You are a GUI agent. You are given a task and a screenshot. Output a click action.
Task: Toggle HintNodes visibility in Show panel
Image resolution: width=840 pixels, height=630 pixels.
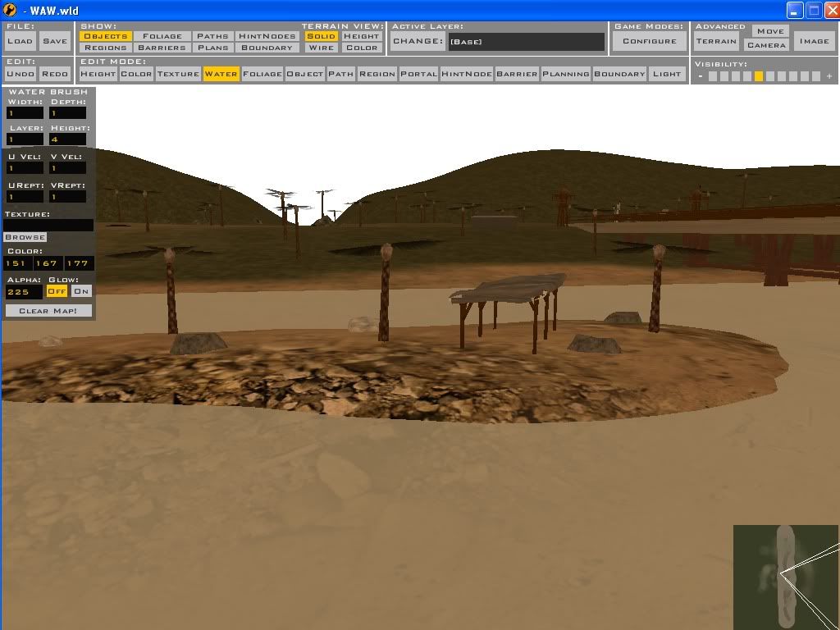pos(267,36)
